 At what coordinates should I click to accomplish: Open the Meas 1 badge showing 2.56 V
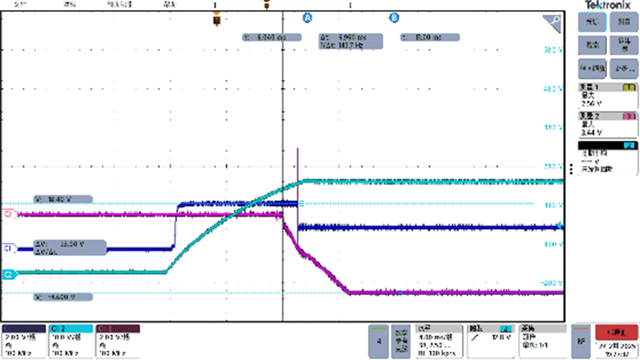608,96
